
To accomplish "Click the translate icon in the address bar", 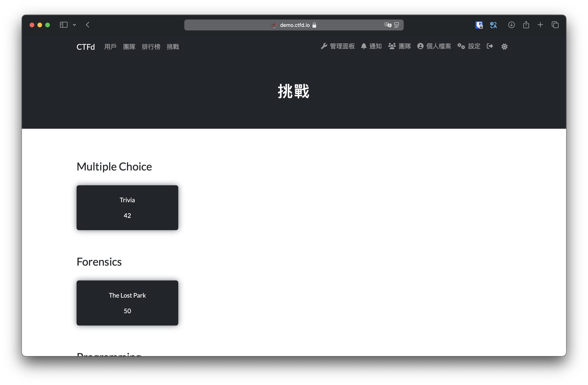I will [x=388, y=25].
